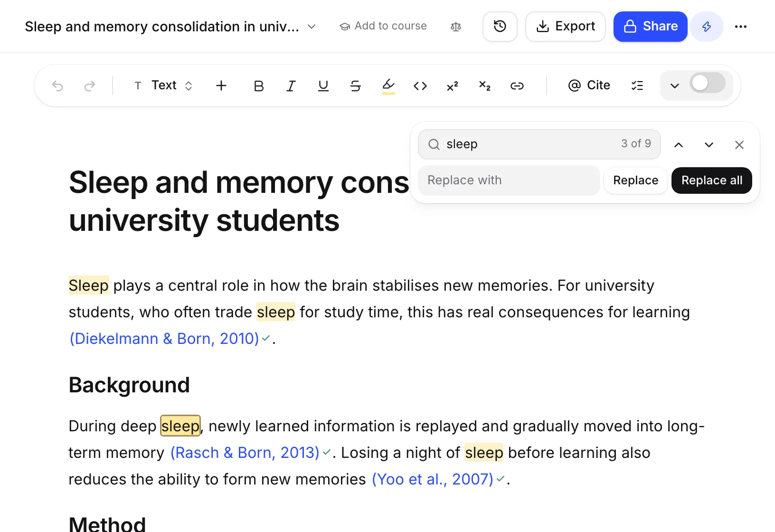
Task: Open version history clock icon
Action: pyautogui.click(x=500, y=27)
